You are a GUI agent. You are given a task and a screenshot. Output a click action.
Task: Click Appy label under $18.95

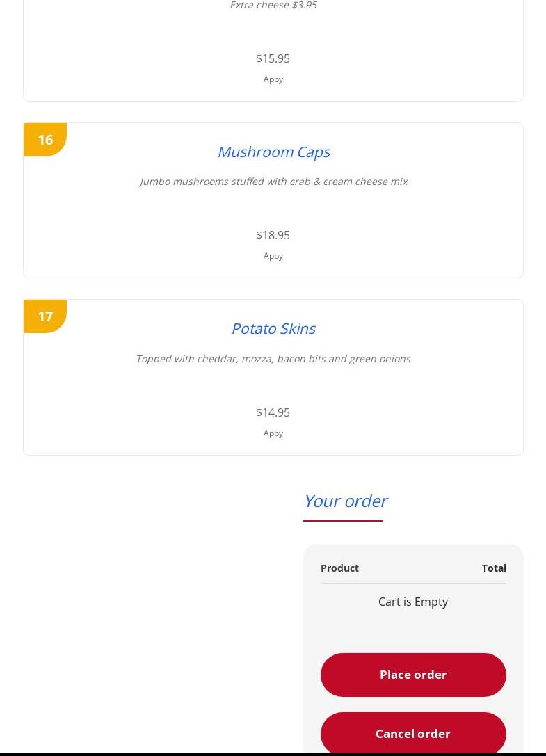click(273, 256)
